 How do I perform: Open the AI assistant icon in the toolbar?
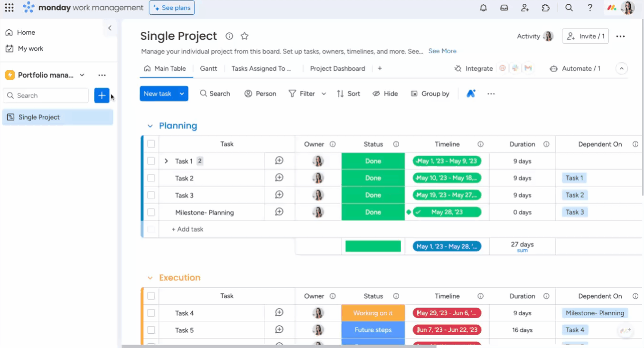click(x=471, y=94)
